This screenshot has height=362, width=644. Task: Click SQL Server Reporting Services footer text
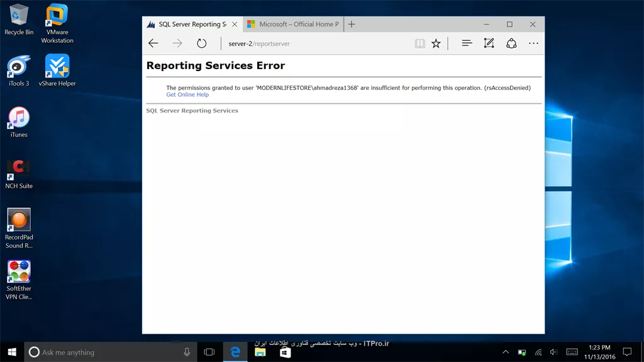coord(192,111)
